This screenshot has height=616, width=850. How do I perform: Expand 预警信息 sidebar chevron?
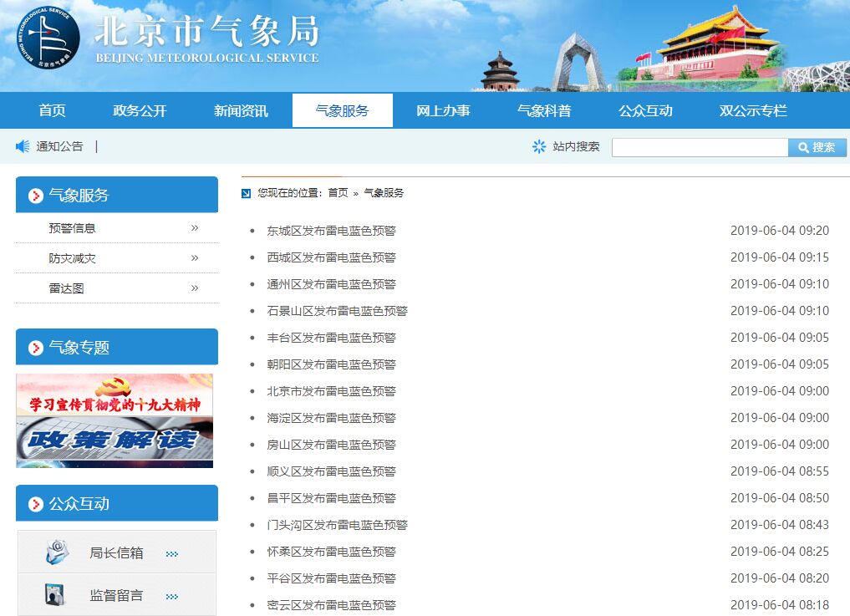click(x=195, y=227)
